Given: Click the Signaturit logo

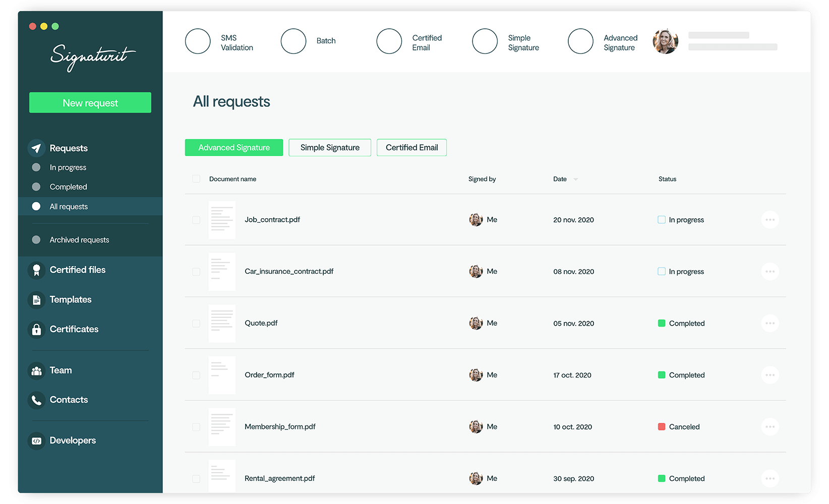Looking at the screenshot, I should (93, 57).
